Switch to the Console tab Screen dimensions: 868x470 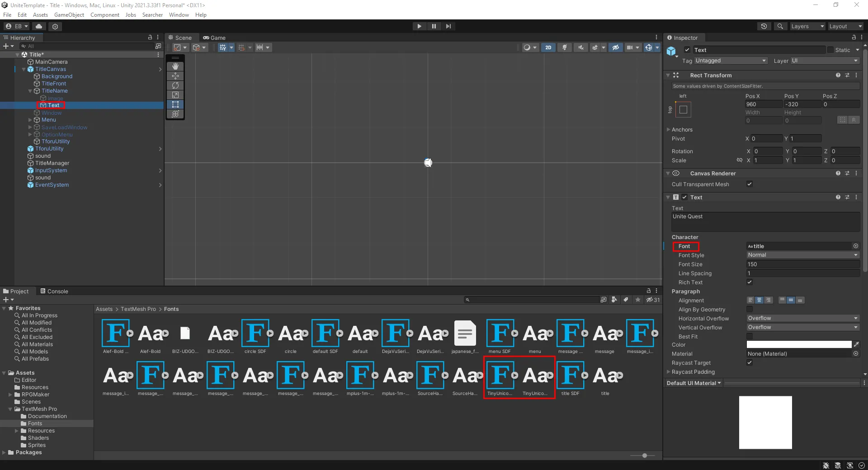coord(54,291)
